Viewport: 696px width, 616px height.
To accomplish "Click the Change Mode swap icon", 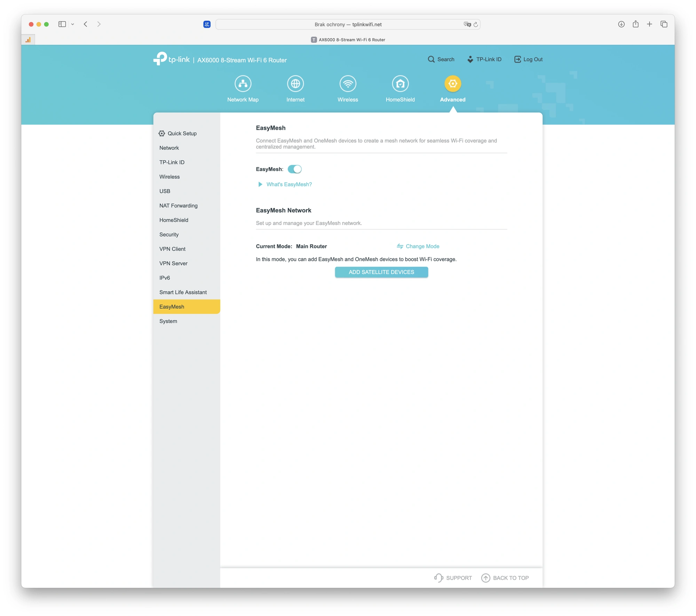I will [x=400, y=246].
